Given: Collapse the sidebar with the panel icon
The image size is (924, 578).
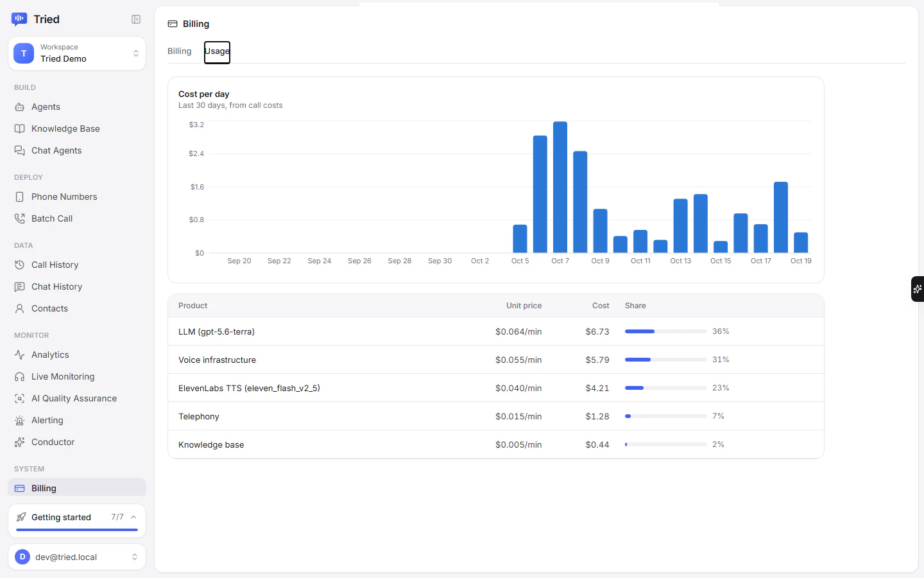Looking at the screenshot, I should click(x=136, y=19).
